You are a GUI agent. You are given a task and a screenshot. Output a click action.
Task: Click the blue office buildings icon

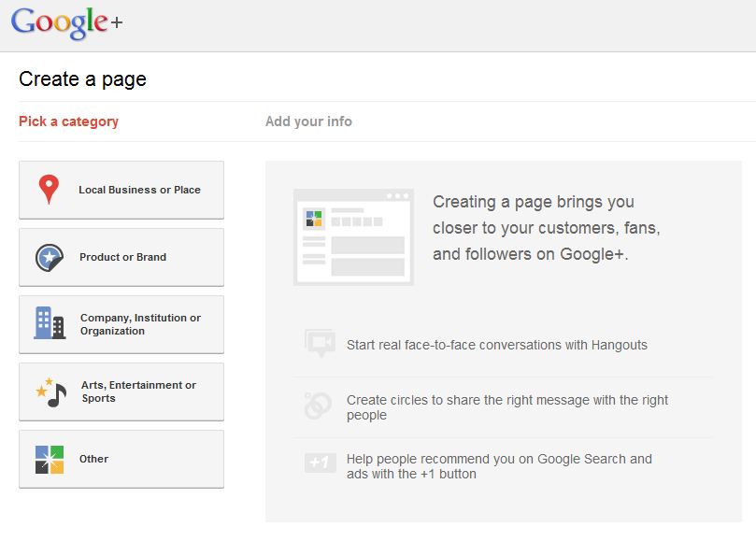coord(50,323)
